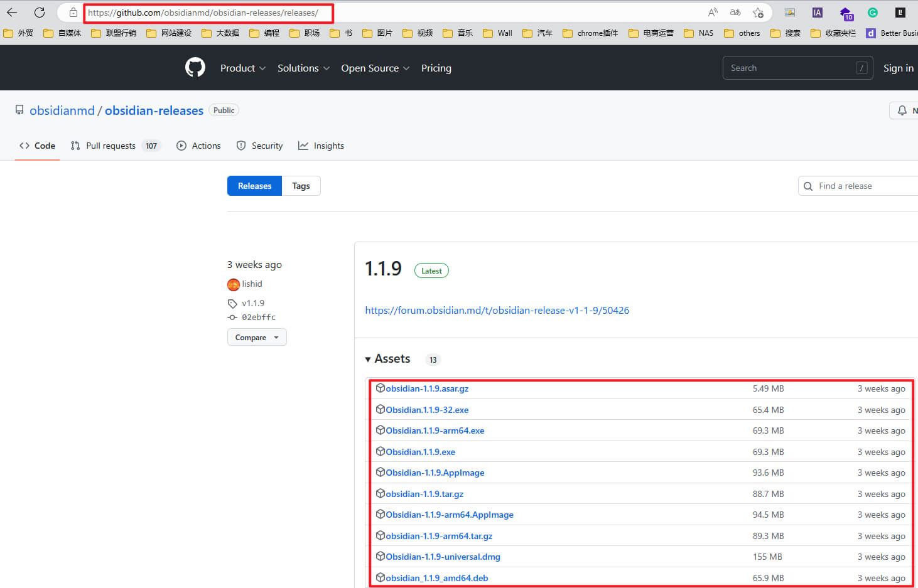Open the 电商运营 bookmark folder
Viewport: 918px width, 588px height.
(651, 33)
